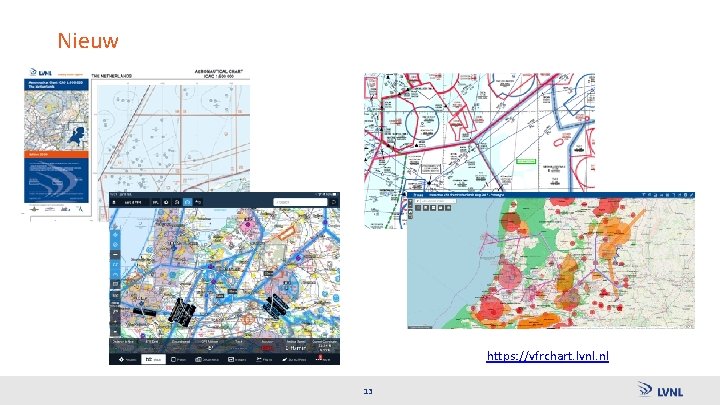Open the More tab with red badge
Screen dimensions: 720x405
point(323,359)
